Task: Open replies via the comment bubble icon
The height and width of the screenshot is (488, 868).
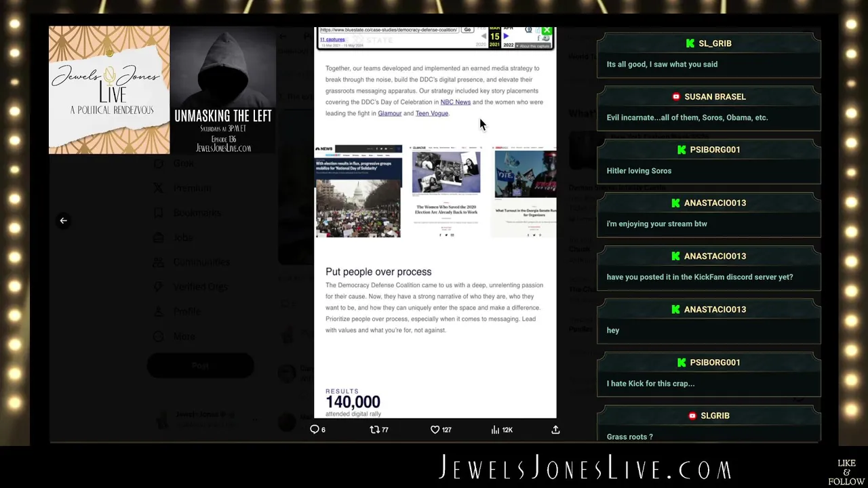Action: [x=314, y=430]
